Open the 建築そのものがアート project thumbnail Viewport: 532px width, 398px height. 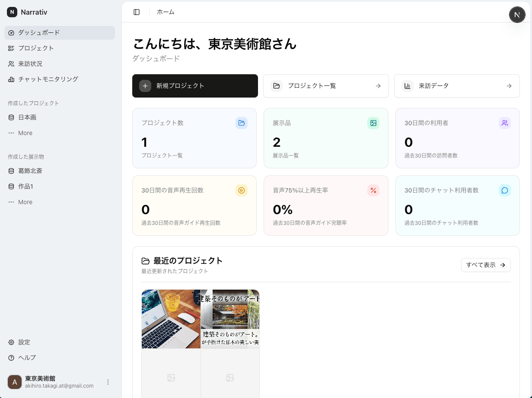230,319
